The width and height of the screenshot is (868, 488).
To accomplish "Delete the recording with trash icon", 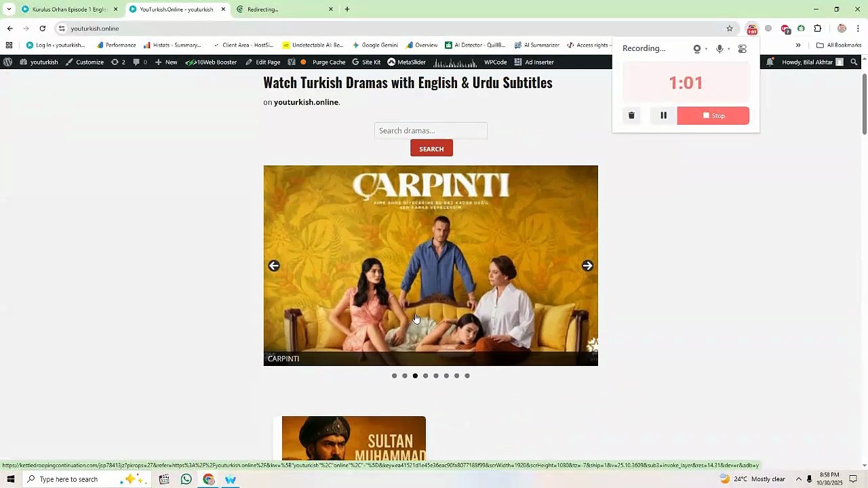I will 631,115.
